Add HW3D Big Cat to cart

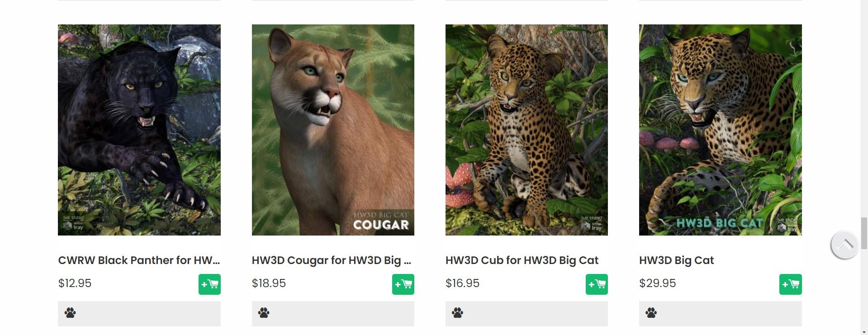[x=790, y=284]
